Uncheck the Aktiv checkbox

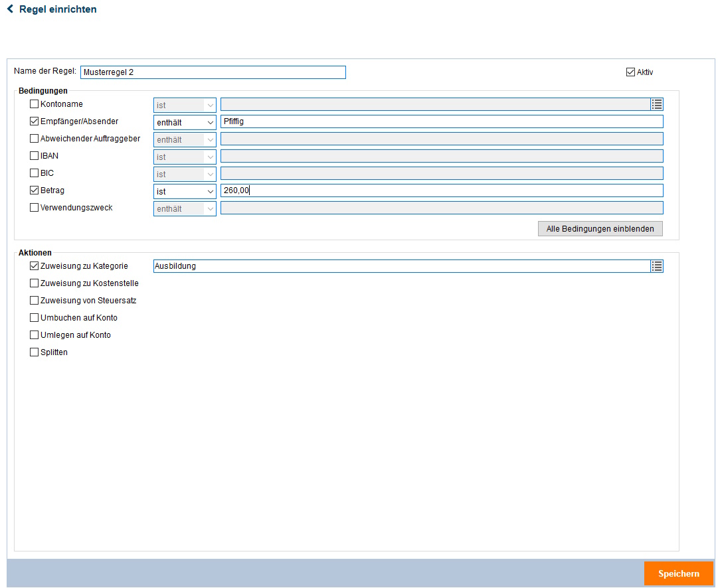pos(630,72)
